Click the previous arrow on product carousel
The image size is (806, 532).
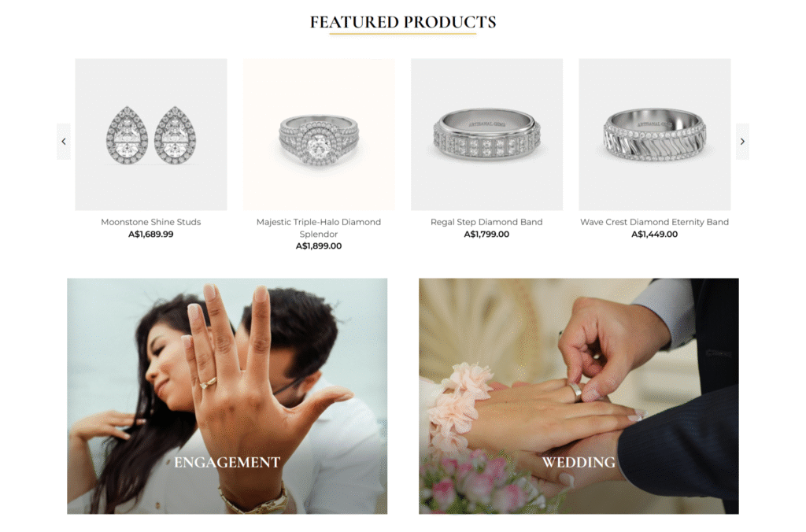pyautogui.click(x=63, y=142)
